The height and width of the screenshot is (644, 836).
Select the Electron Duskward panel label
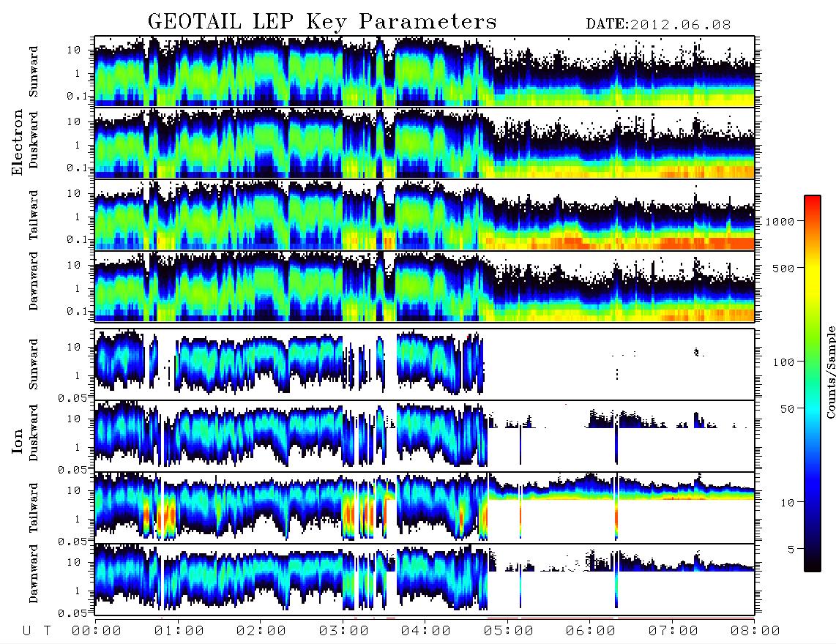tap(34, 140)
